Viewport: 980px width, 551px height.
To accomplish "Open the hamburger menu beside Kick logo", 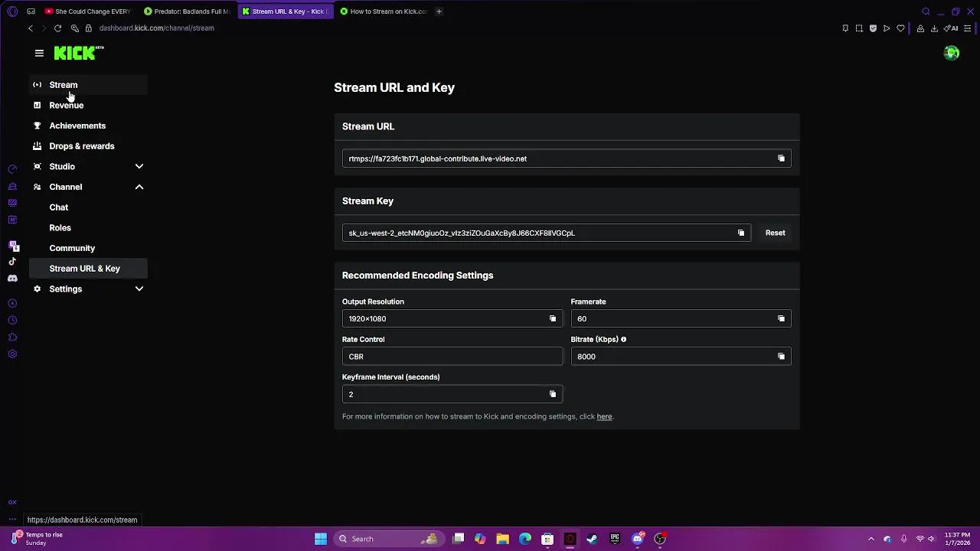I will pyautogui.click(x=39, y=53).
